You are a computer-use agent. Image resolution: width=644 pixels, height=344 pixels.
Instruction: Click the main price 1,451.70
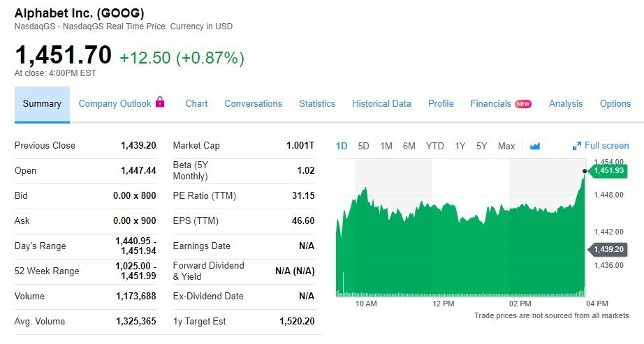(64, 54)
